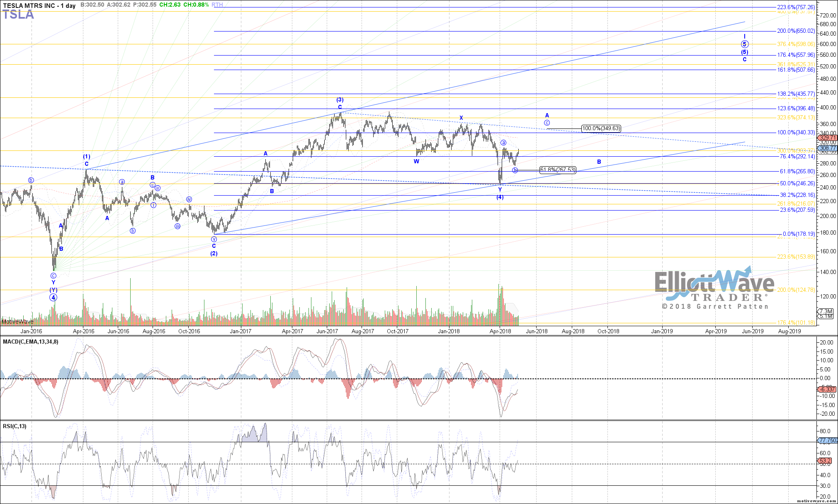Click the boxed 61.8%(267.53) target label
Image resolution: width=838 pixels, height=504 pixels.
click(557, 170)
